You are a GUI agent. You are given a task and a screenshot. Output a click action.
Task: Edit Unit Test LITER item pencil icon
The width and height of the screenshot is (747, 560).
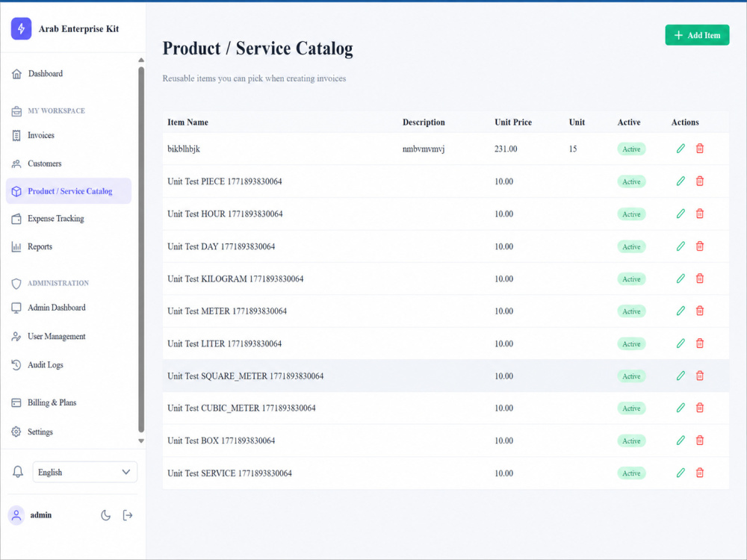point(681,343)
